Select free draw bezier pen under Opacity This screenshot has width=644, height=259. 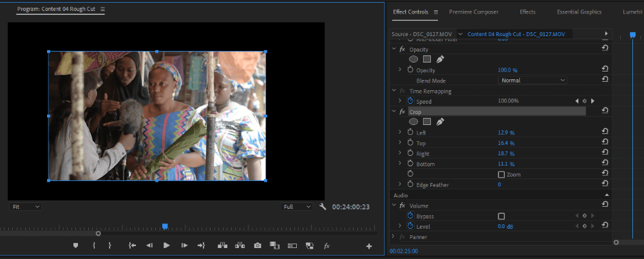point(440,59)
